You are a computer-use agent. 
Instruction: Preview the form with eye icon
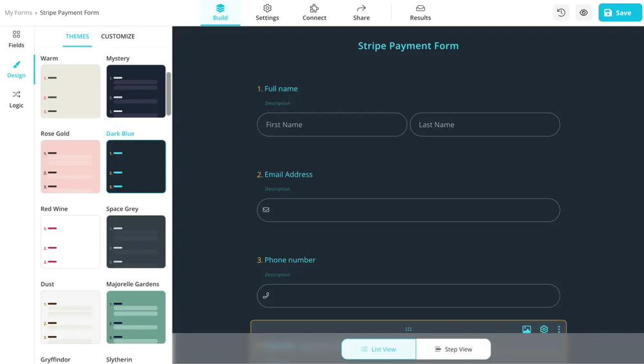click(x=583, y=13)
